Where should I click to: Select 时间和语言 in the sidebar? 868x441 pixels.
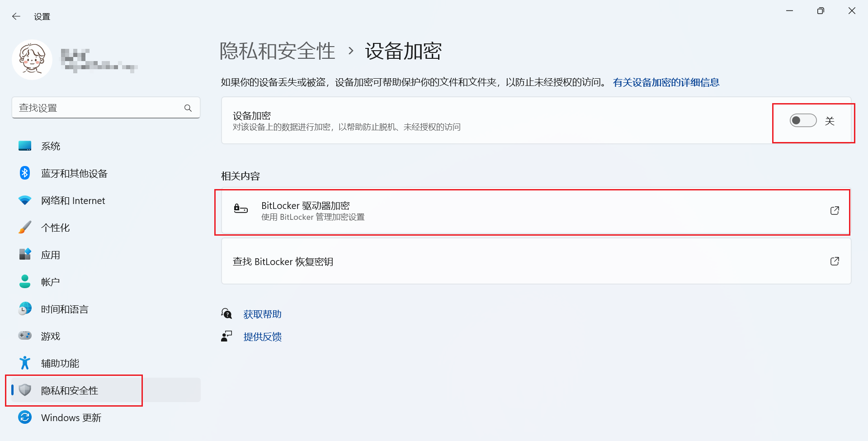tap(65, 309)
